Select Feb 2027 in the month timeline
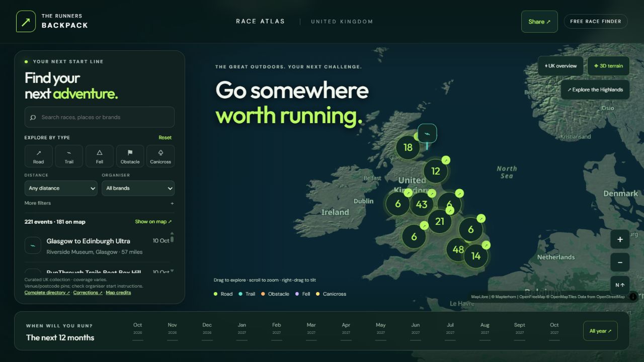 point(277,330)
